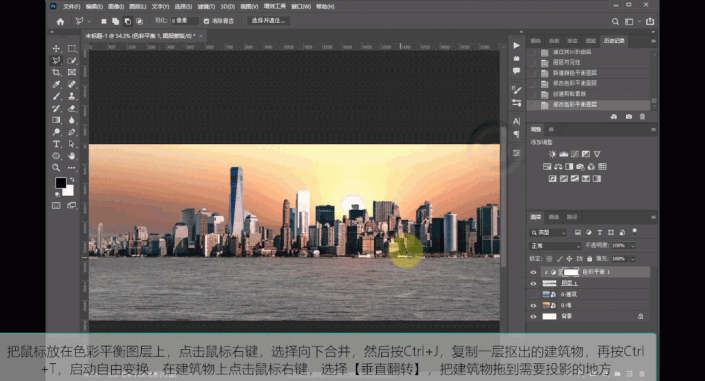The width and height of the screenshot is (705, 381).
Task: Add a Brightness/Contrast adjustment
Action: click(x=553, y=154)
